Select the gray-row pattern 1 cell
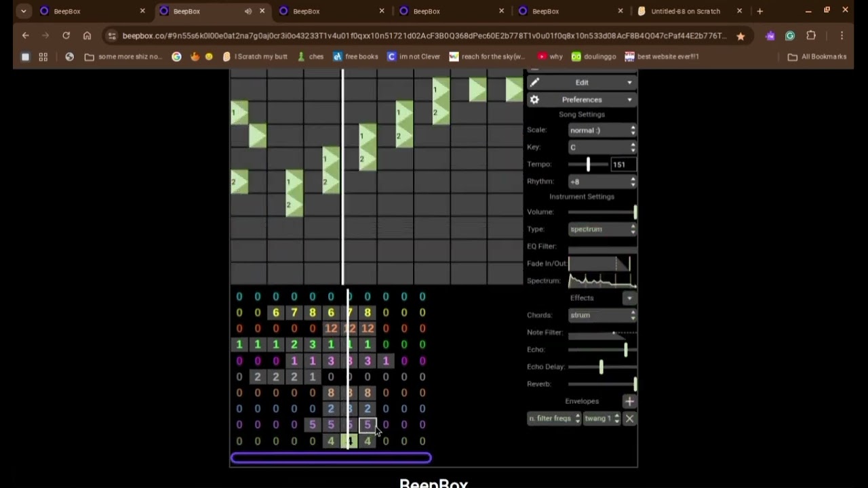868x488 pixels. click(x=313, y=377)
